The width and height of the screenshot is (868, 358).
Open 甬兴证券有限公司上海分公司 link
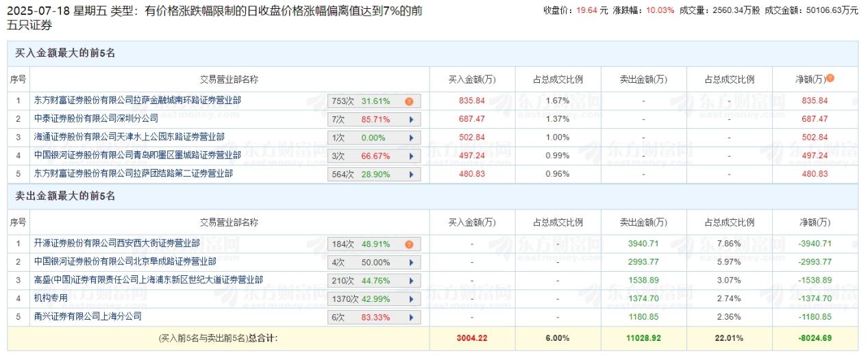(x=88, y=317)
